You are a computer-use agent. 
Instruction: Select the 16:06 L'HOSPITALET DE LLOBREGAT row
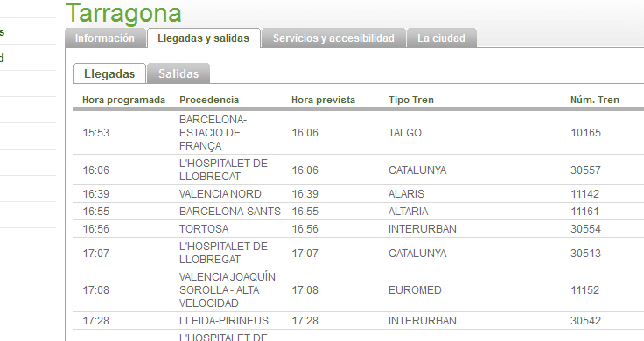click(359, 170)
